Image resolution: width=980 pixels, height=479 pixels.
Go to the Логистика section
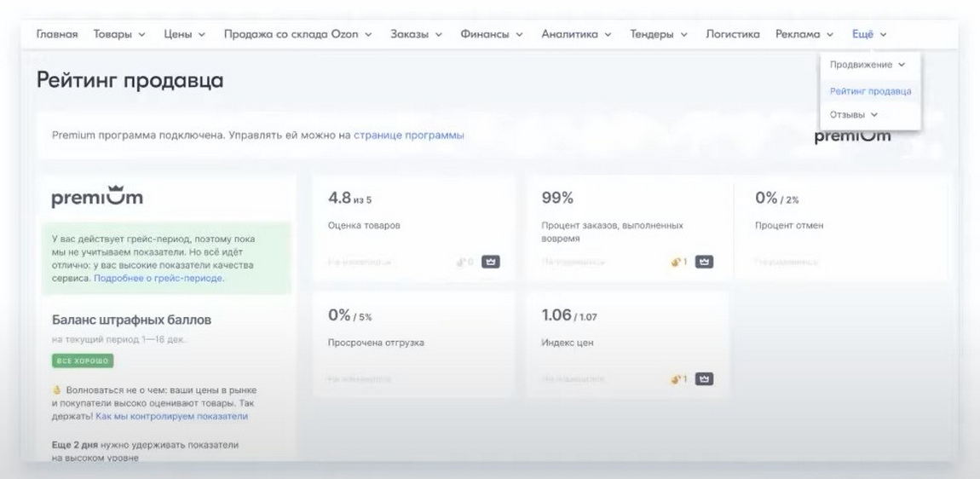[x=733, y=34]
